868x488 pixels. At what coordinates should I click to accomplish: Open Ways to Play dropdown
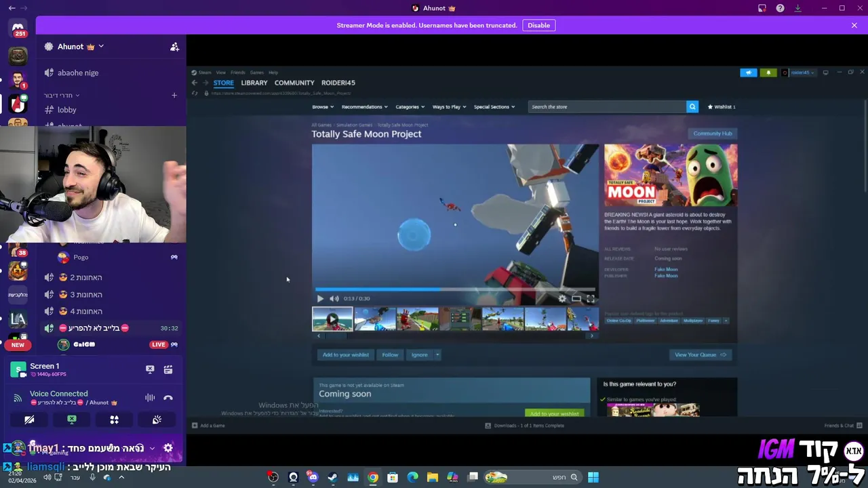[450, 106]
